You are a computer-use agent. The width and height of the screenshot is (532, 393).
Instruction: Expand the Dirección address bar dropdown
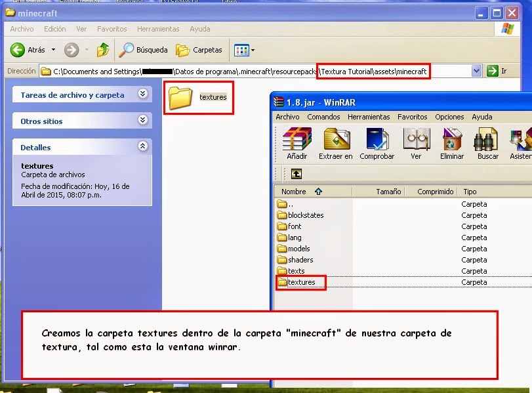(x=476, y=71)
